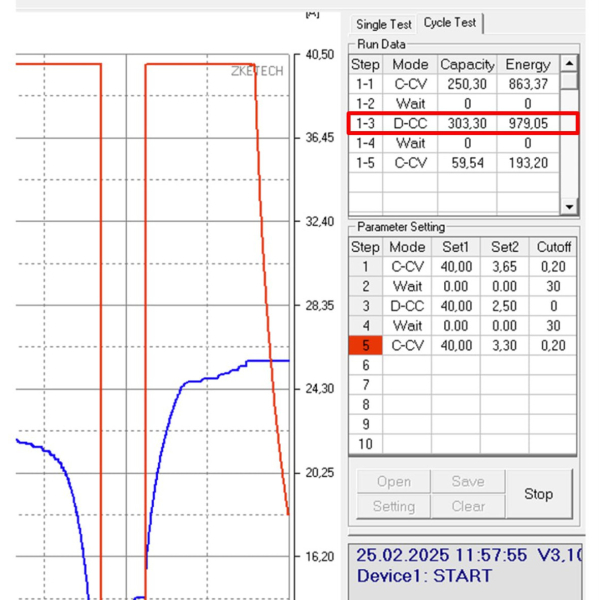The width and height of the screenshot is (600, 600).
Task: Click Parameter Setting Cutoff column header
Action: [x=553, y=247]
